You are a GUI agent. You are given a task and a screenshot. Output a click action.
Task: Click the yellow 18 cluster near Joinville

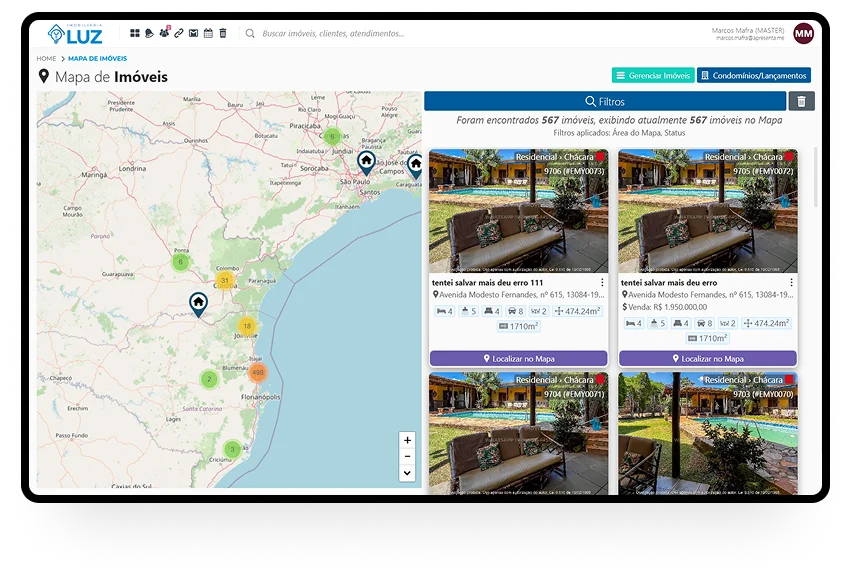247,326
